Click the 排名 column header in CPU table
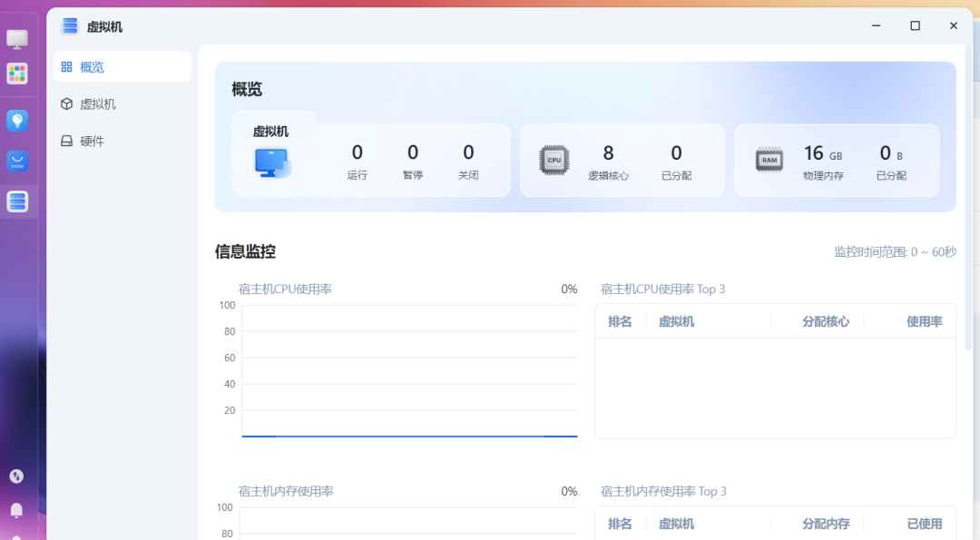The height and width of the screenshot is (540, 980). [620, 322]
